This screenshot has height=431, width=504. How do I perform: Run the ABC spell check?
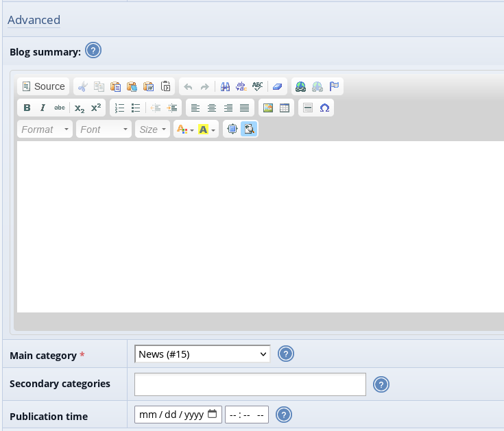click(257, 86)
